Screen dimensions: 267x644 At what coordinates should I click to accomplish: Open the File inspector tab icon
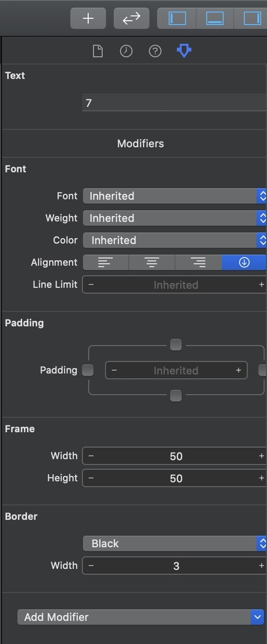tap(98, 52)
